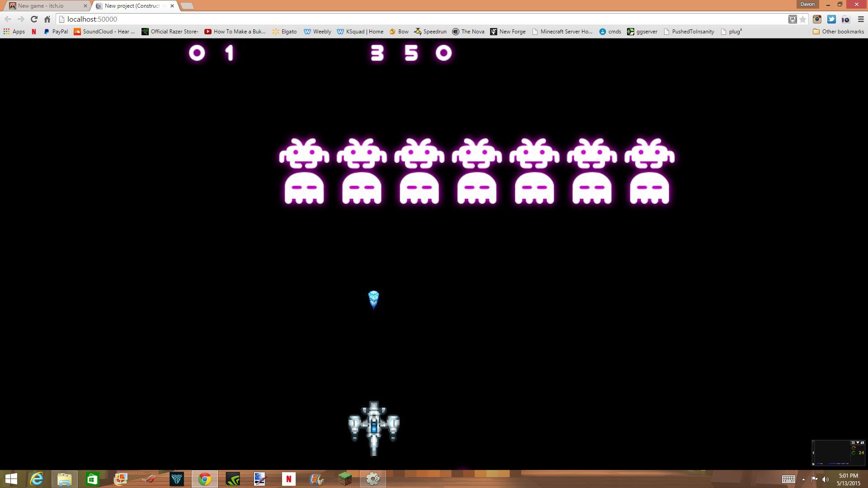The image size is (868, 488).
Task: Close the New project (Construct) tab
Action: tap(172, 6)
